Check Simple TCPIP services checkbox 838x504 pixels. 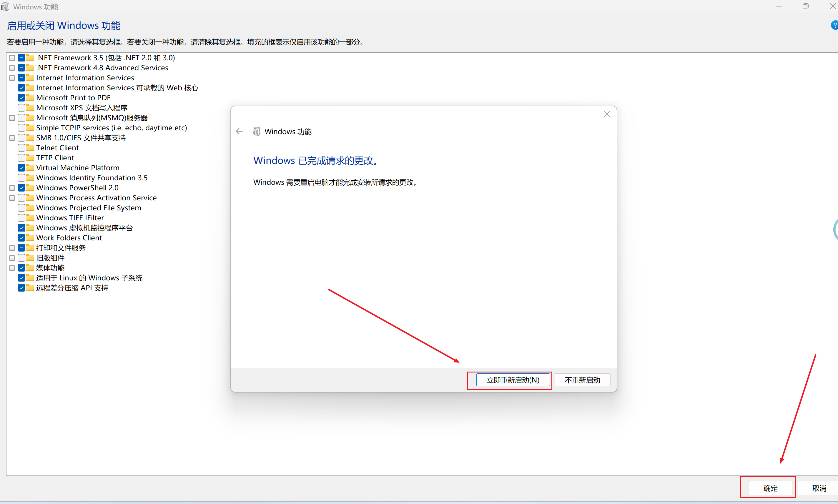point(21,128)
